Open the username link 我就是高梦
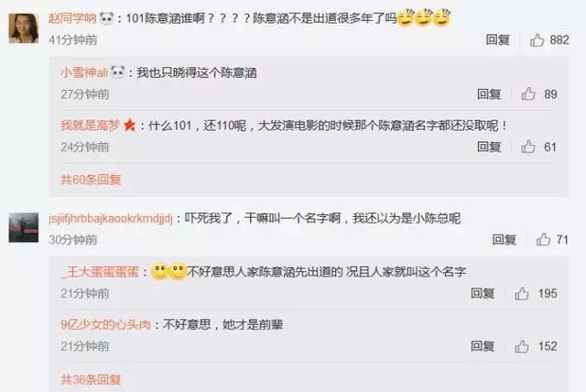Viewport: 586px width, 392px height. tap(90, 125)
